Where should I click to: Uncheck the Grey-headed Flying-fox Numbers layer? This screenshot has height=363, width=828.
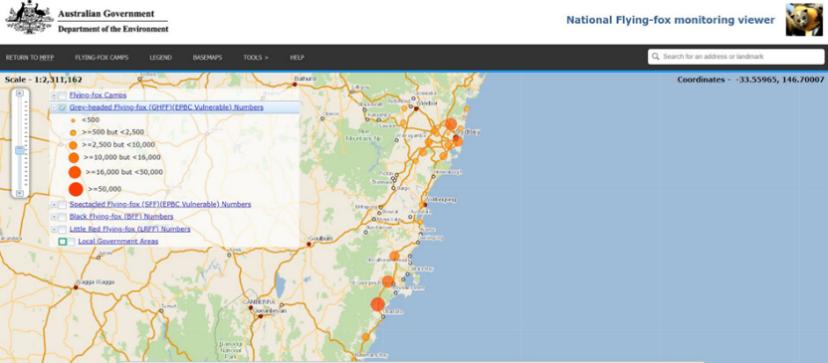(62, 108)
